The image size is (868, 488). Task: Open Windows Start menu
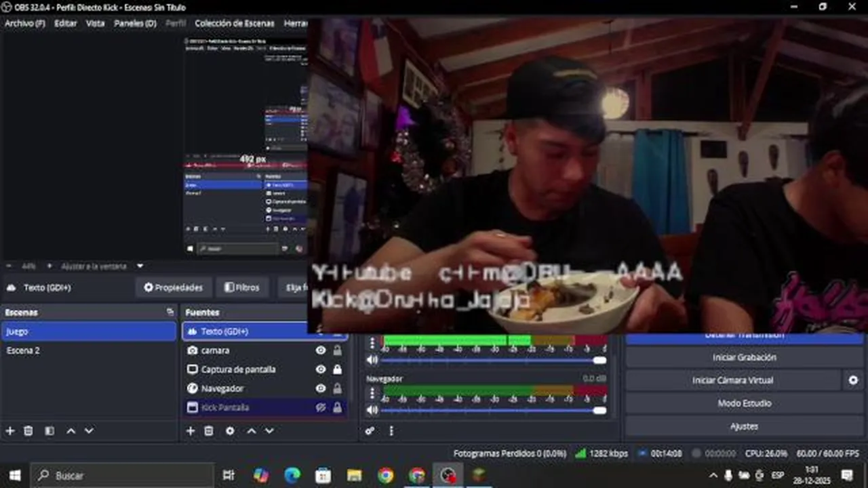click(x=15, y=475)
